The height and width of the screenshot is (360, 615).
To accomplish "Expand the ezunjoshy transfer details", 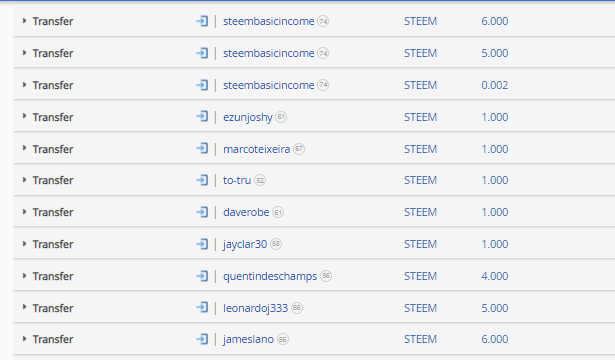I will [24, 116].
